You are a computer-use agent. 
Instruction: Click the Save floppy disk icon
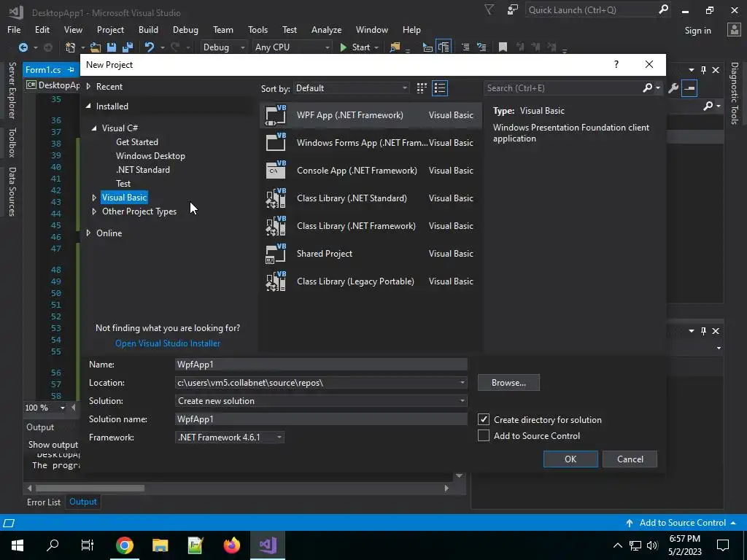click(112, 47)
